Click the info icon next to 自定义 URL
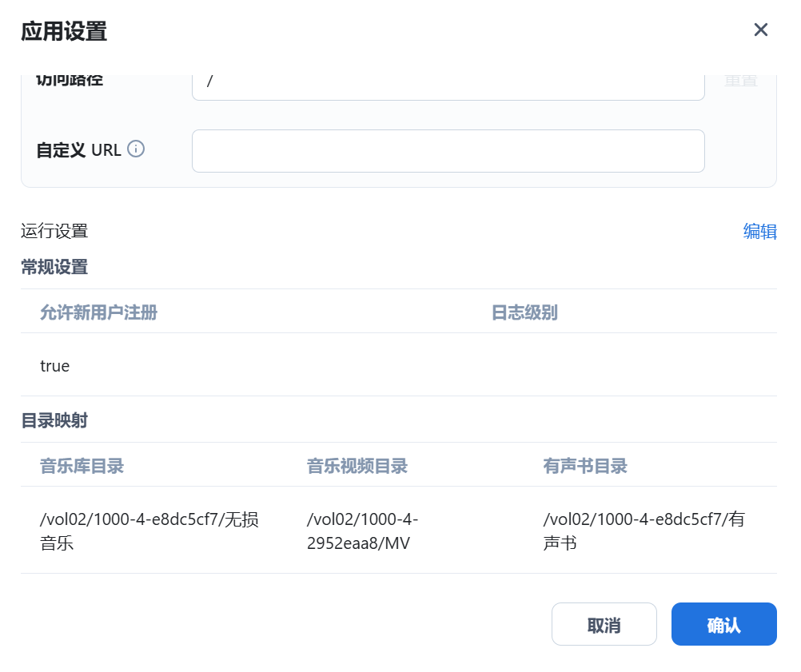This screenshot has height=672, width=801. click(x=136, y=149)
